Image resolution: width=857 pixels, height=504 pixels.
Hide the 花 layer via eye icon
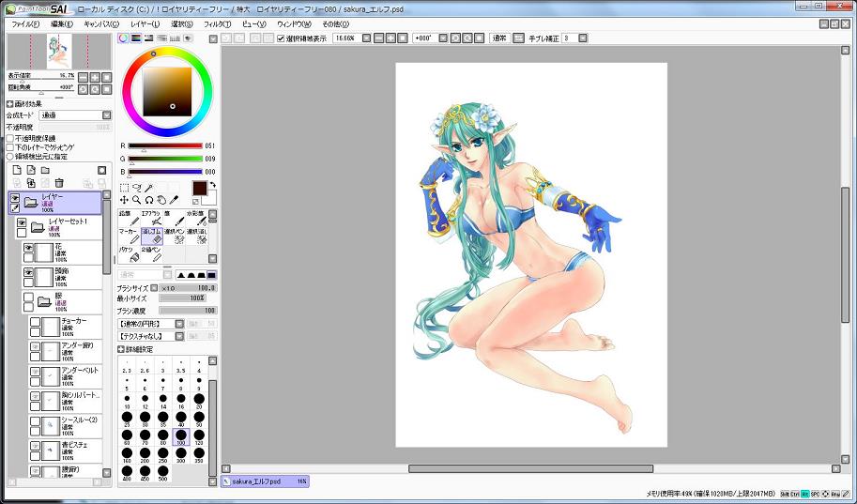click(x=28, y=248)
